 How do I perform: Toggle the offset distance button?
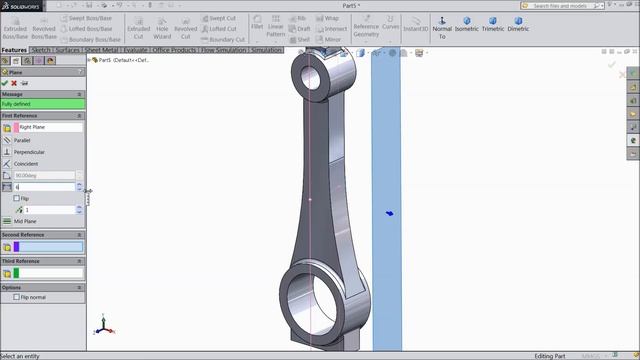click(7, 187)
